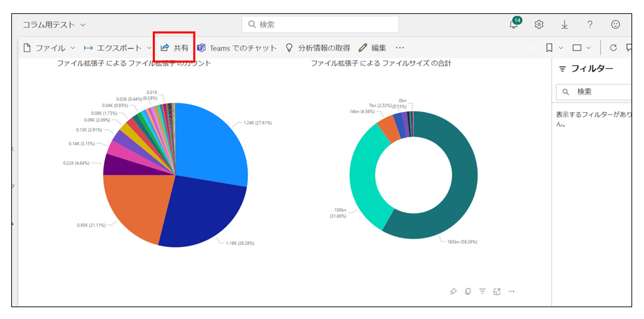Expand the エクスポート menu chevron

(x=149, y=48)
